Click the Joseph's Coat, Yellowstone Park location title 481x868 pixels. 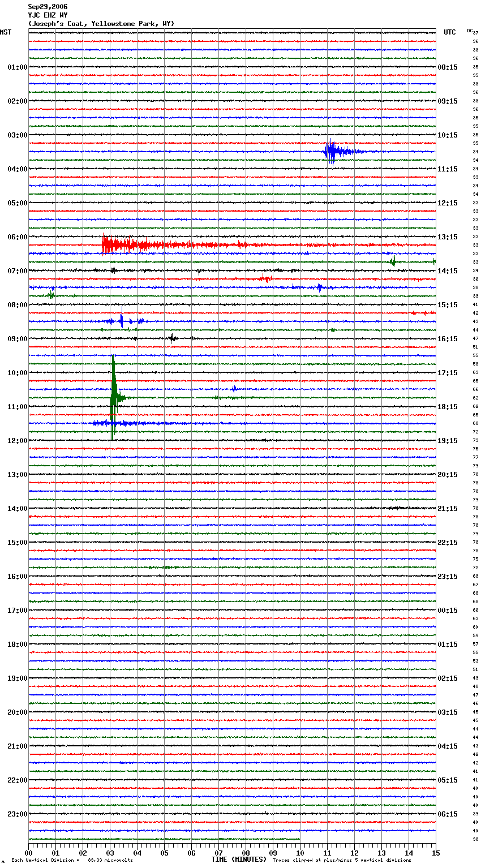click(101, 24)
